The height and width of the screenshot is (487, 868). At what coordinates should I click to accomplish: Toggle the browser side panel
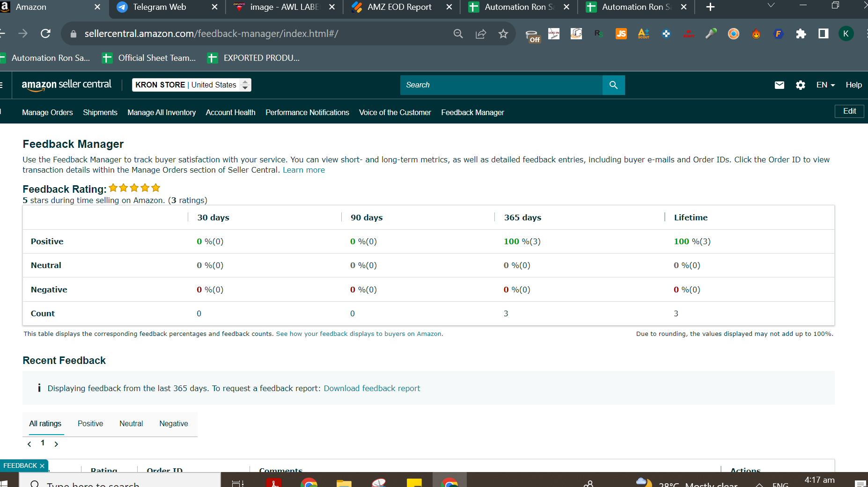(x=824, y=34)
